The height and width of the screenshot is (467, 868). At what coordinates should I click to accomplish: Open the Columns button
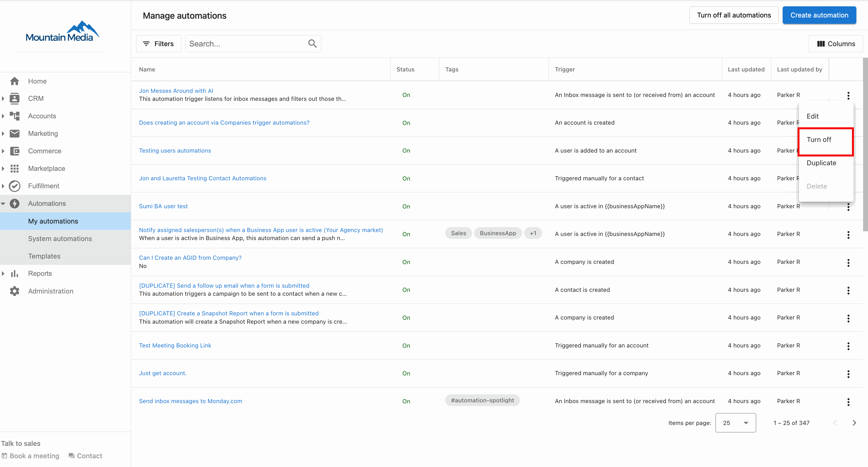[x=835, y=44]
